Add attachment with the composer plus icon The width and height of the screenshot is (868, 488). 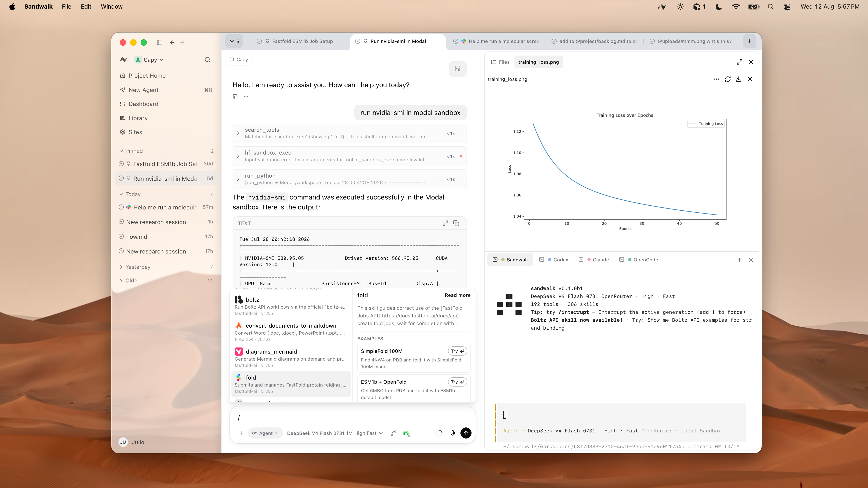(x=241, y=433)
